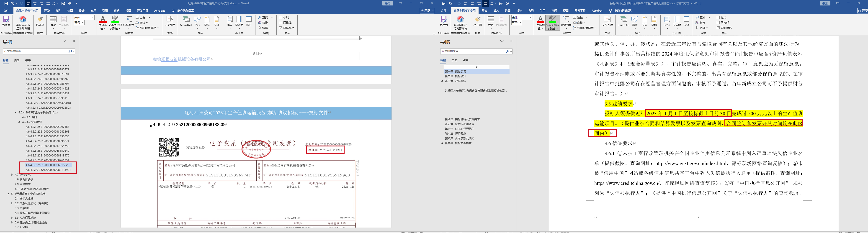Open the 宋体 font name dropdown in left window
Image resolution: width=868 pixels, height=233 pixels.
(93, 18)
